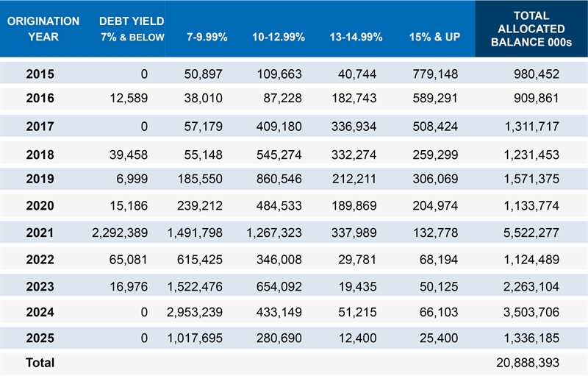Click the 2021 origination year row
Viewport: 588px width, 376px height.
tap(294, 233)
